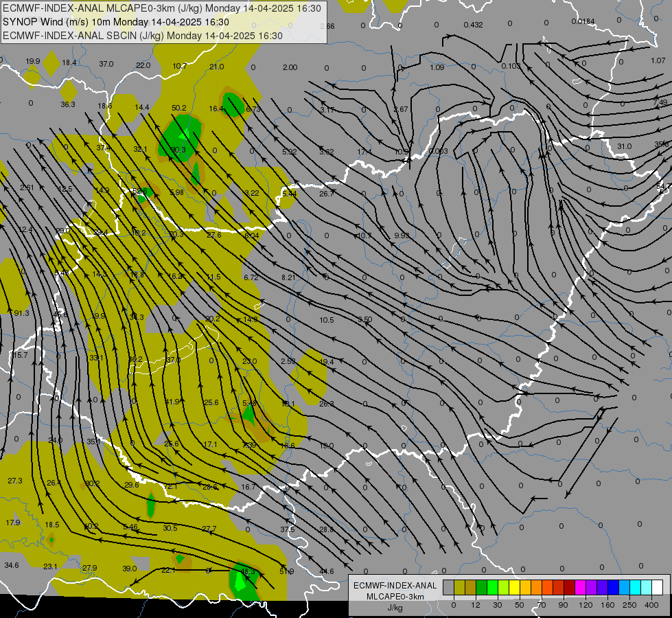Click the MLCAPE0-3km title line

162,8
